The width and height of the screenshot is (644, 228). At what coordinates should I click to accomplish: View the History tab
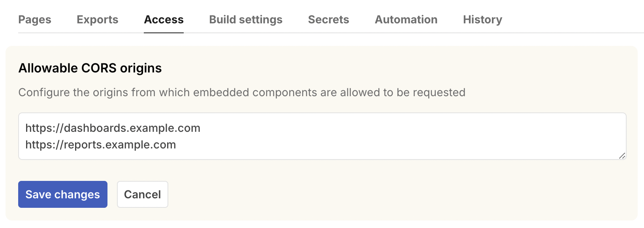click(x=482, y=19)
